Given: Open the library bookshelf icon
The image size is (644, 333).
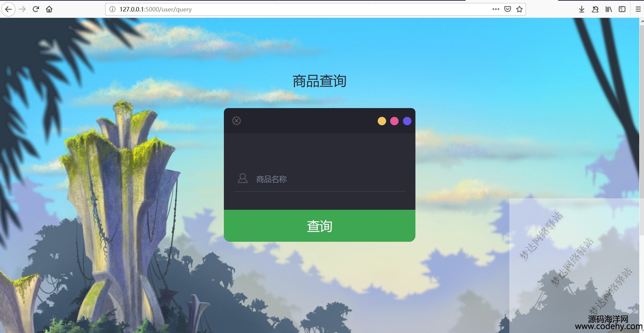Looking at the screenshot, I should (x=609, y=9).
